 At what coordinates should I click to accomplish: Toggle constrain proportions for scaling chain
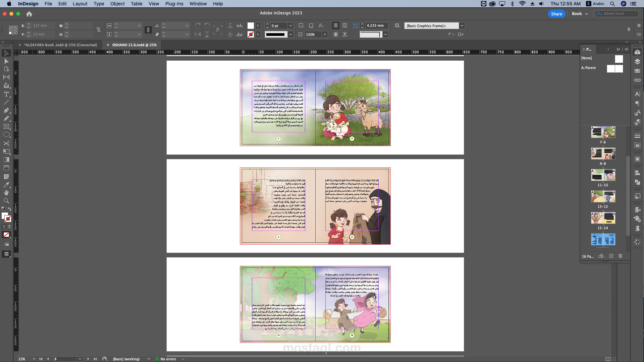148,30
